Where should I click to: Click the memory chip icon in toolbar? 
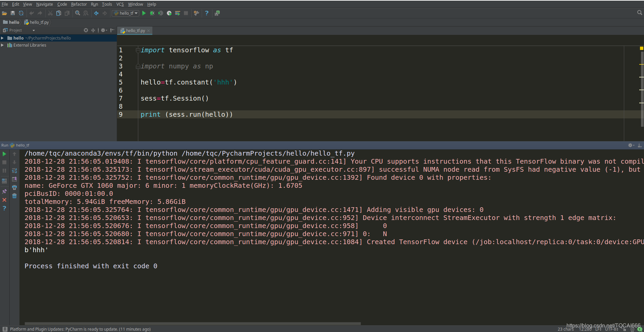[x=217, y=13]
